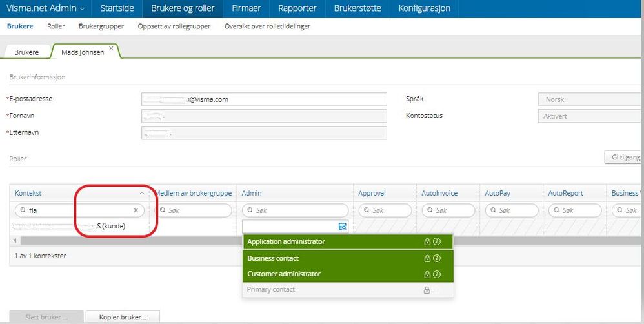Click info icon next to Customer administrator
This screenshot has width=644, height=324.
tap(437, 274)
